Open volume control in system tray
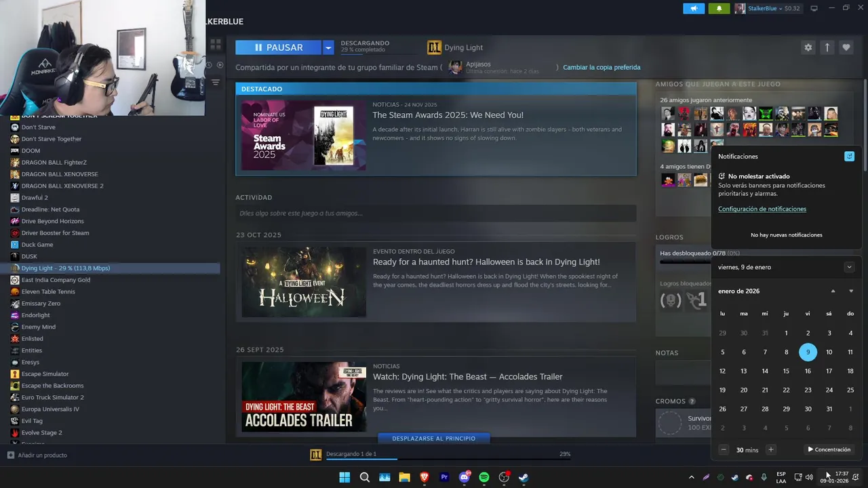The height and width of the screenshot is (488, 868). point(808,477)
